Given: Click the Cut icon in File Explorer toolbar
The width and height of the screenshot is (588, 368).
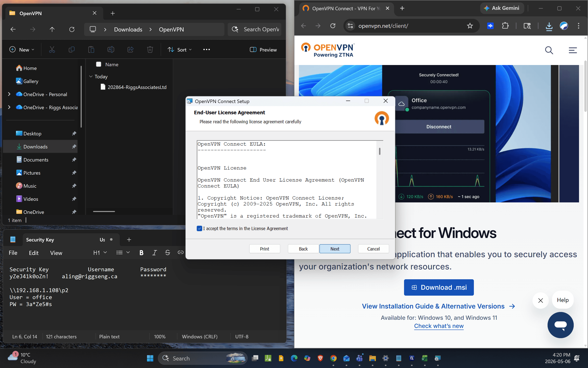Looking at the screenshot, I should pos(52,50).
